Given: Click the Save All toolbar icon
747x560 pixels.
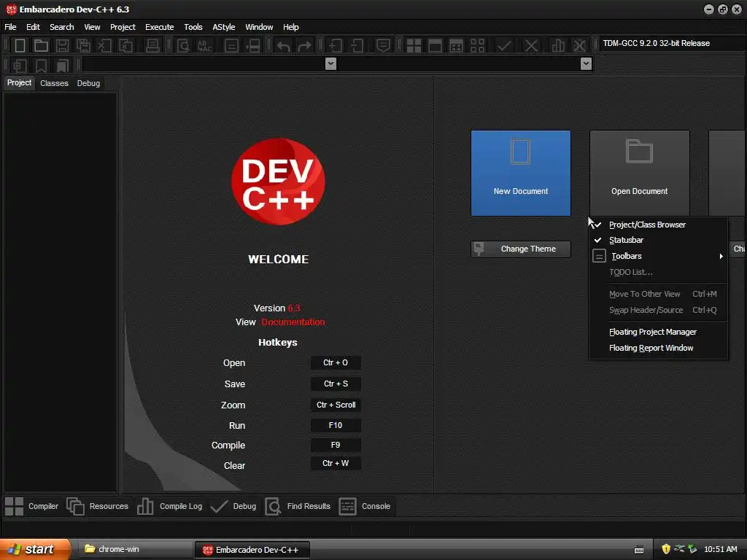Looking at the screenshot, I should point(83,46).
